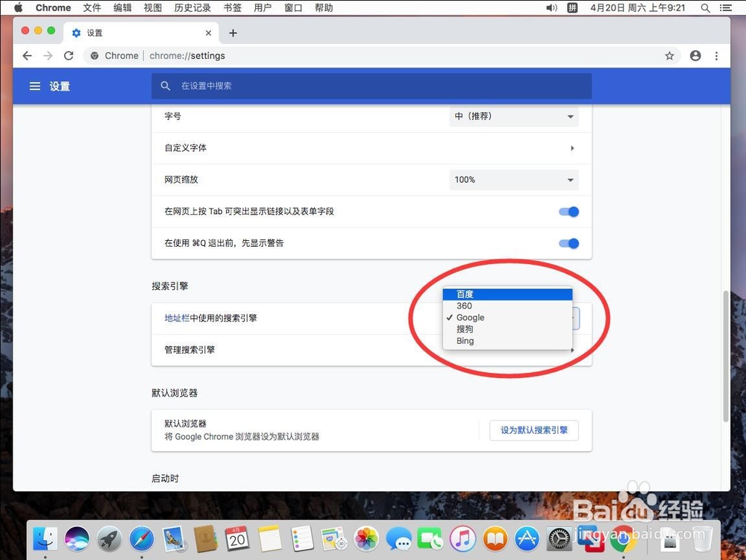746x560 pixels.
Task: Open the 管理搜索引擎 row
Action: (x=371, y=350)
